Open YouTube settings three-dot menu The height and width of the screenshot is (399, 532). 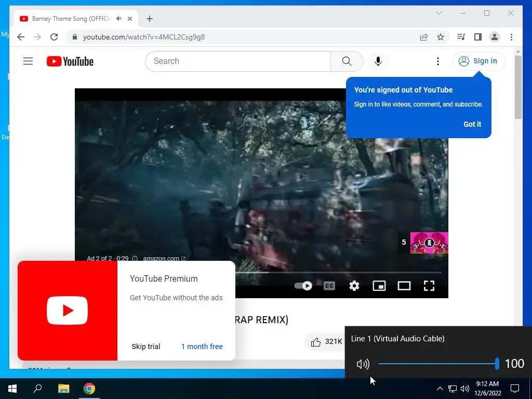[437, 61]
